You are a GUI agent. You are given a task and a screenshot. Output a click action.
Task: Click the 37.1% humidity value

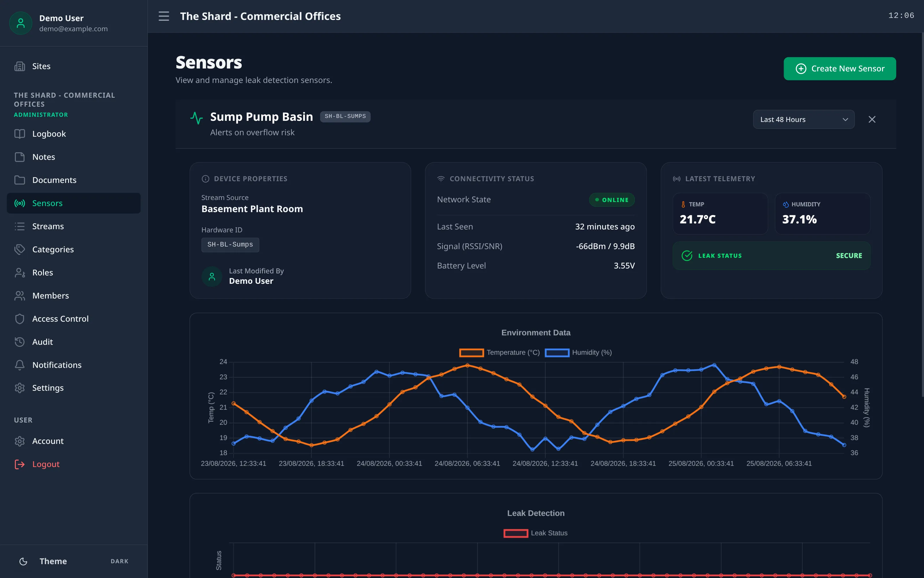[800, 219]
